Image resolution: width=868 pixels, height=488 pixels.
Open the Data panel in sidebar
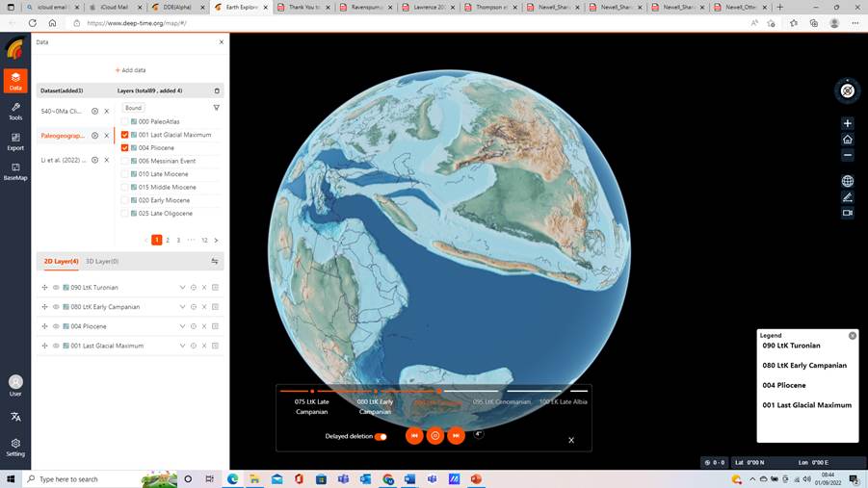(x=15, y=81)
